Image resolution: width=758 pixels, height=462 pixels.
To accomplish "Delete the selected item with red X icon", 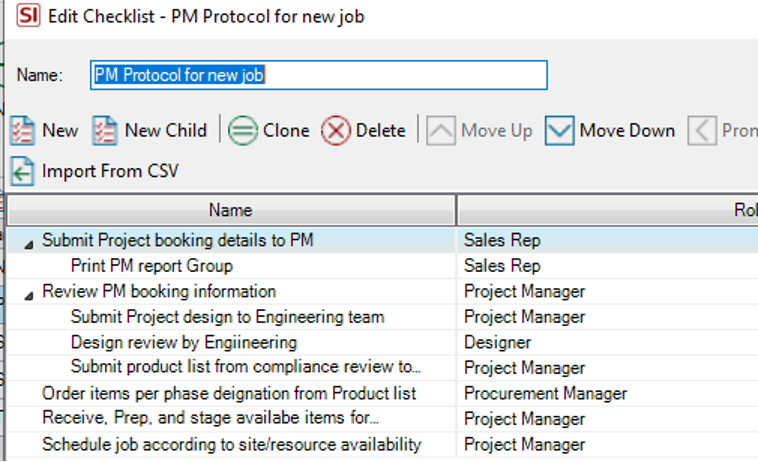I will (x=335, y=130).
